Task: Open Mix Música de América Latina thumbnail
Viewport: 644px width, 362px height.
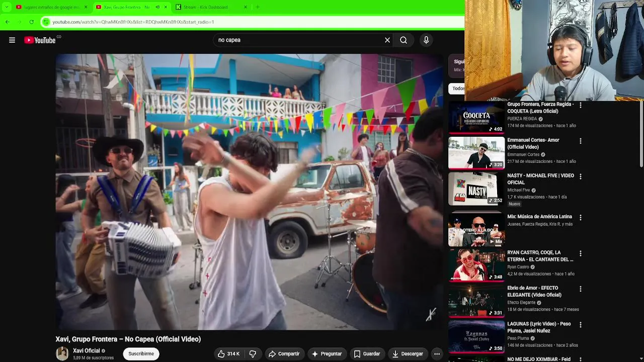Action: pyautogui.click(x=476, y=230)
